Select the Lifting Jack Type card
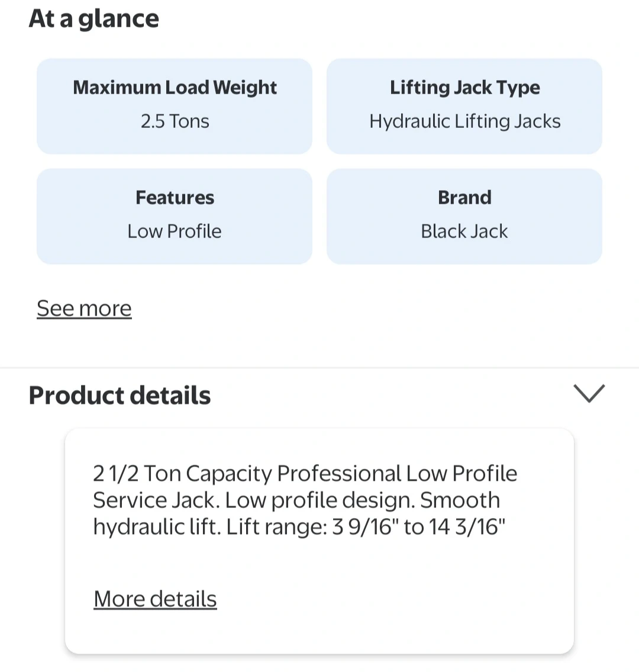The width and height of the screenshot is (639, 672). 464,106
